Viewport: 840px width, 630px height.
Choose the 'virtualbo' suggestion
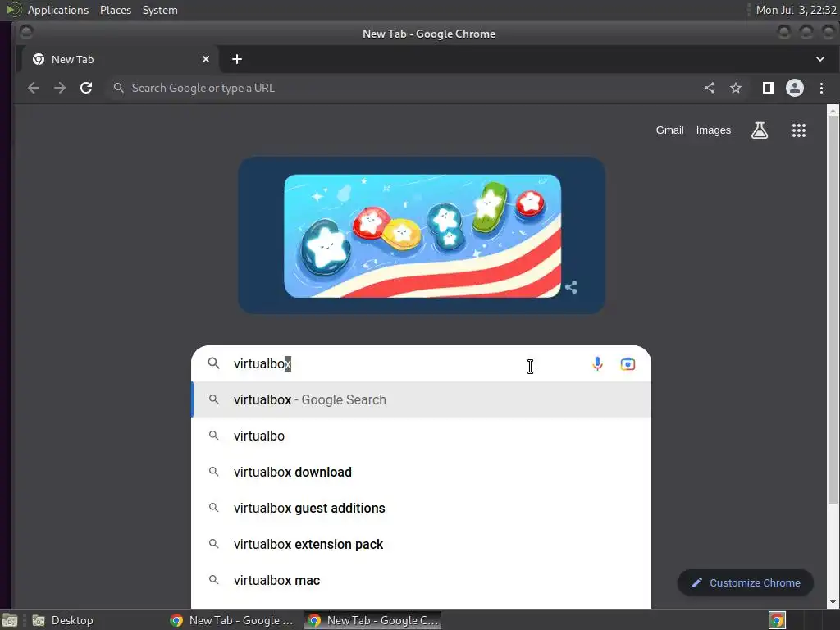421,436
